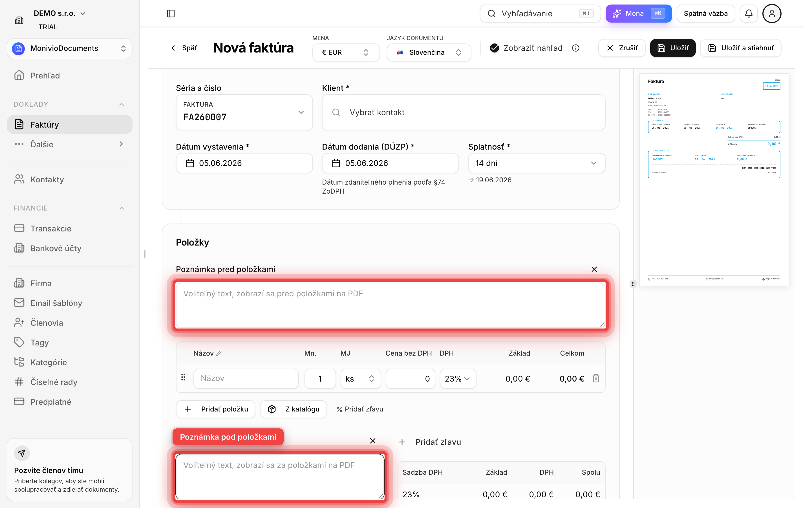This screenshot has height=508, width=812.
Task: Click the pencil icon beside Názov header
Action: click(219, 353)
